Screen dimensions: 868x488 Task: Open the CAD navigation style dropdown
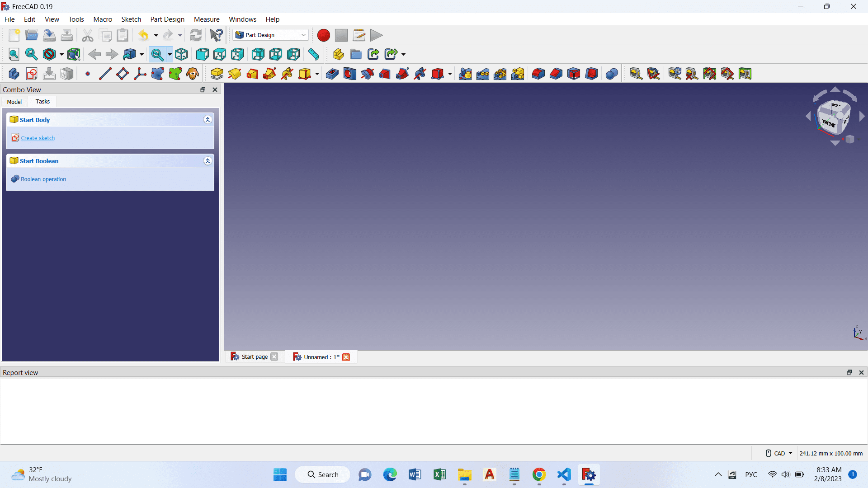point(789,453)
